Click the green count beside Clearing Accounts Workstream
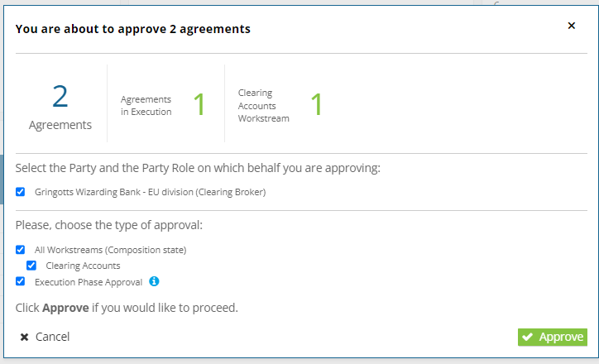Screen dimensions: 599x364 [317, 104]
